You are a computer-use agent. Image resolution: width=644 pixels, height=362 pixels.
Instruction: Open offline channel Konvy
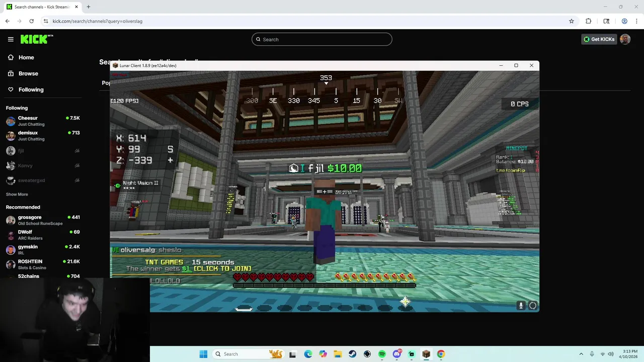[43, 165]
